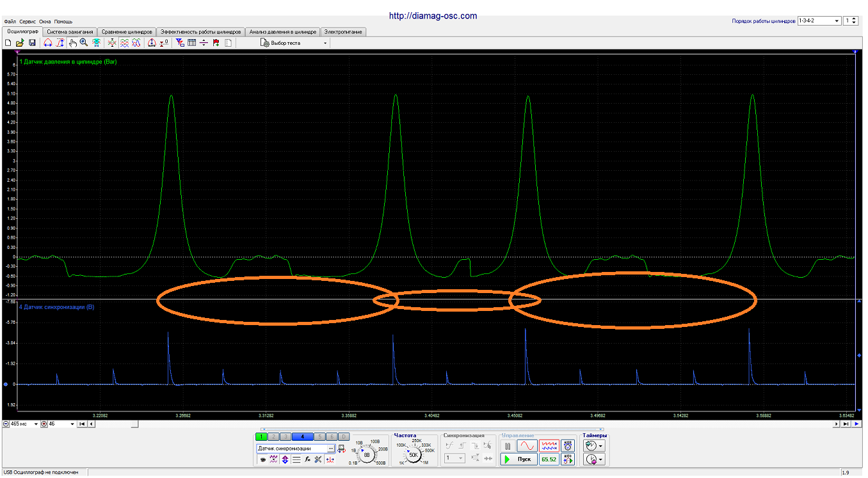Jump to end of recording button
This screenshot has width=868, height=478.
[846, 424]
